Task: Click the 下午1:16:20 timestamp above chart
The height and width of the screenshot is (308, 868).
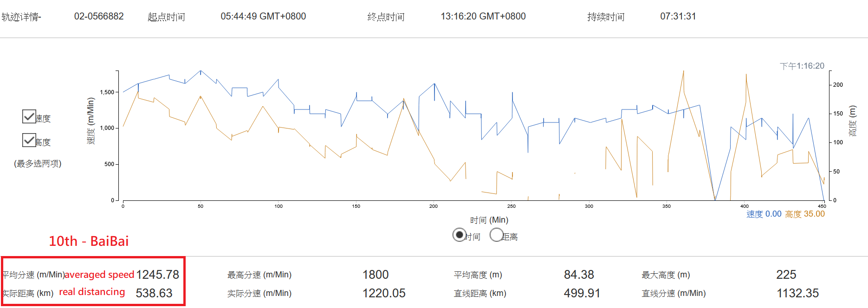Action: point(802,66)
